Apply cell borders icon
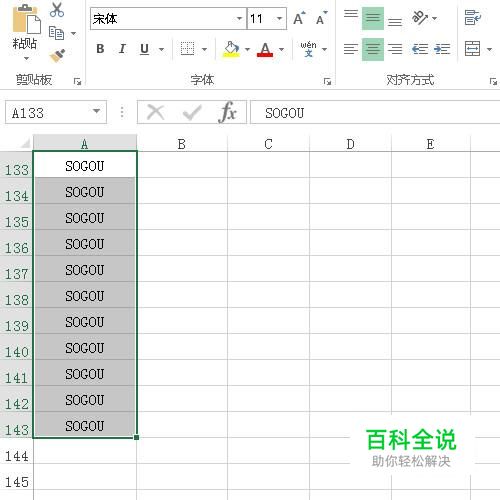Screen dimensions: 500x500 point(187,49)
